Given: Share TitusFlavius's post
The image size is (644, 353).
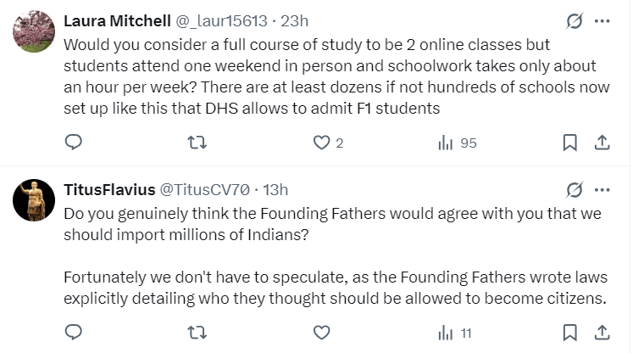Looking at the screenshot, I should pos(601,332).
